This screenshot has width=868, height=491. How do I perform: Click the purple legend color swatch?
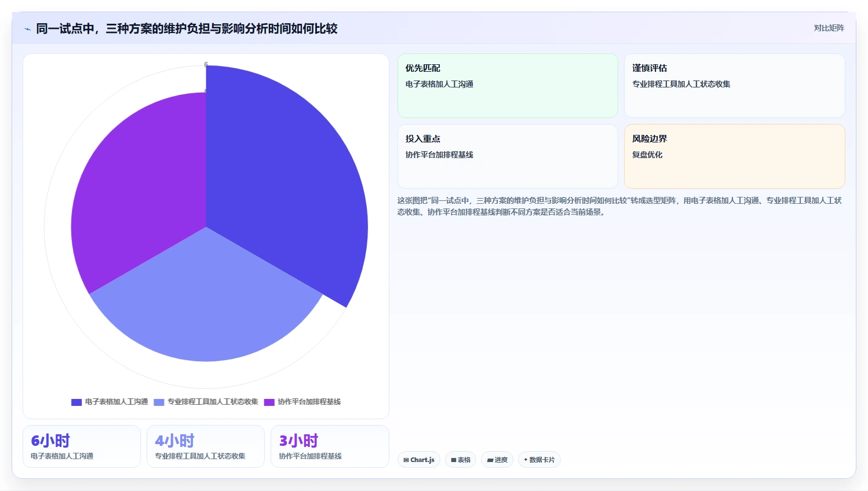pyautogui.click(x=269, y=402)
